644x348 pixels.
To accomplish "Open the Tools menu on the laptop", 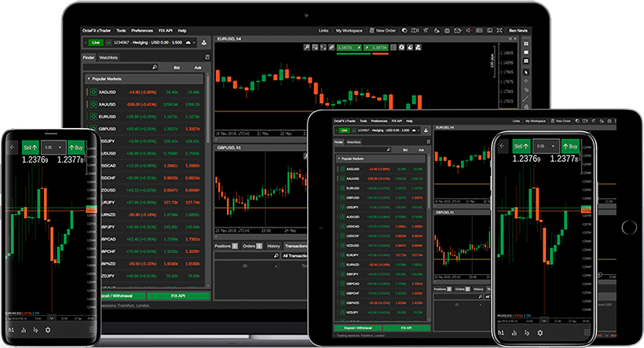I will [x=121, y=31].
